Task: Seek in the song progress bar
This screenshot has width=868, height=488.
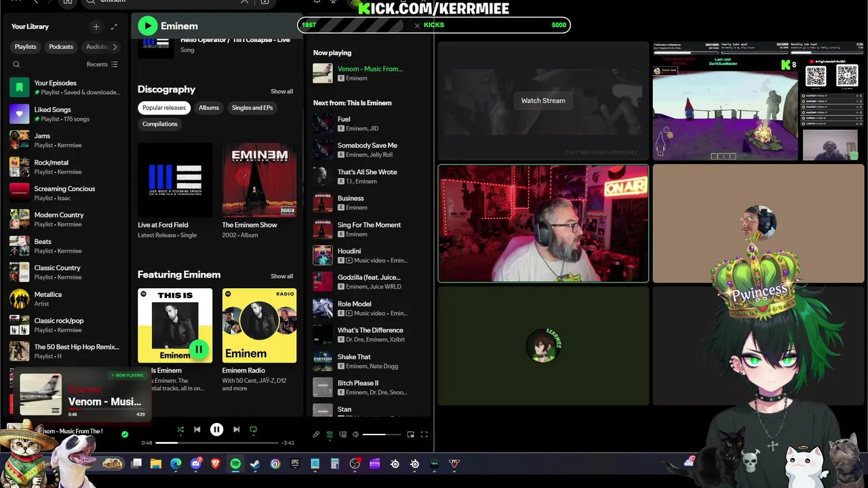Action: [x=217, y=443]
